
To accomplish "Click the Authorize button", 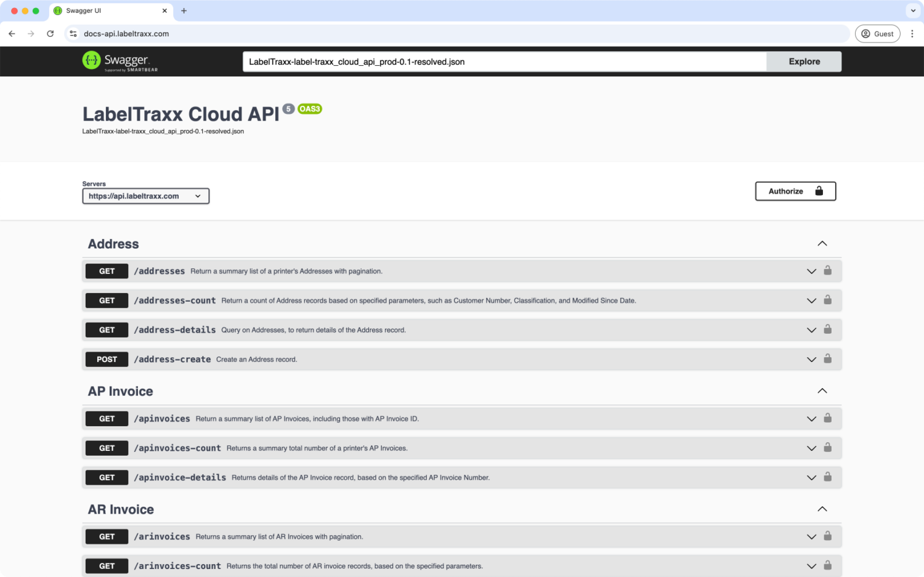I will tap(795, 191).
